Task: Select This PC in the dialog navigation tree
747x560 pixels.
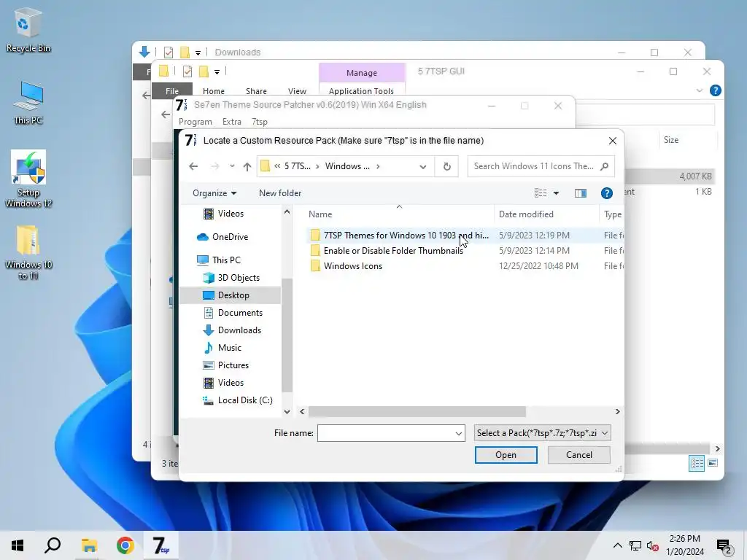Action: 226,260
